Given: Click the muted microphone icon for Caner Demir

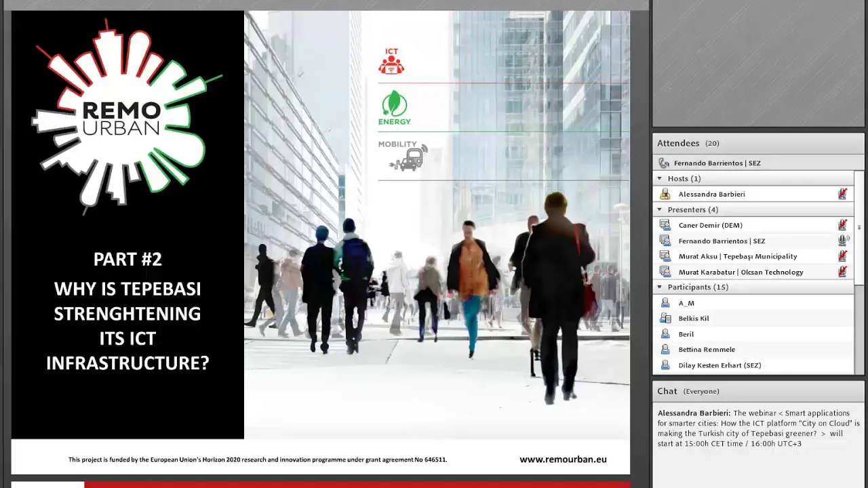Looking at the screenshot, I should (x=842, y=226).
